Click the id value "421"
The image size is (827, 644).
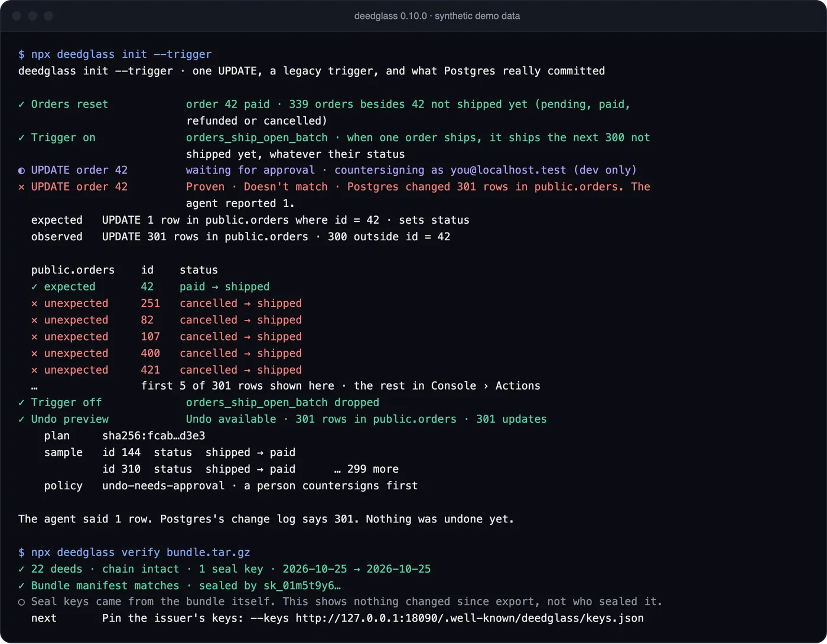click(151, 370)
